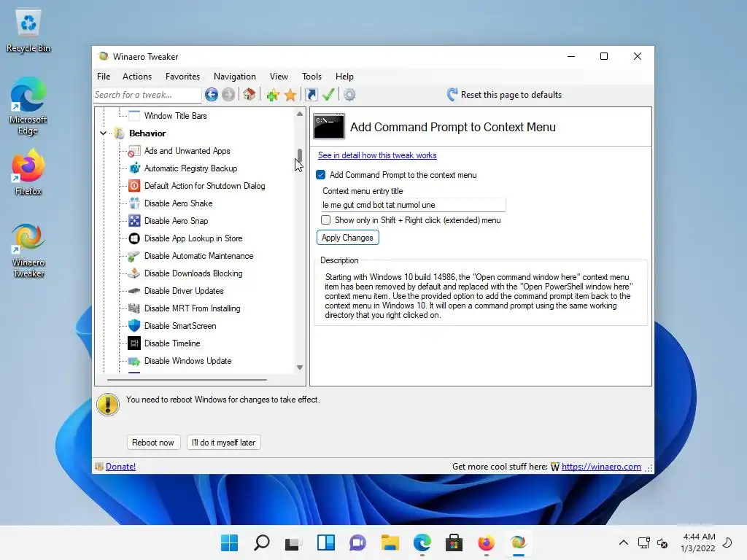747x560 pixels.
Task: Click the green checkmark toolbar icon
Action: (x=328, y=94)
